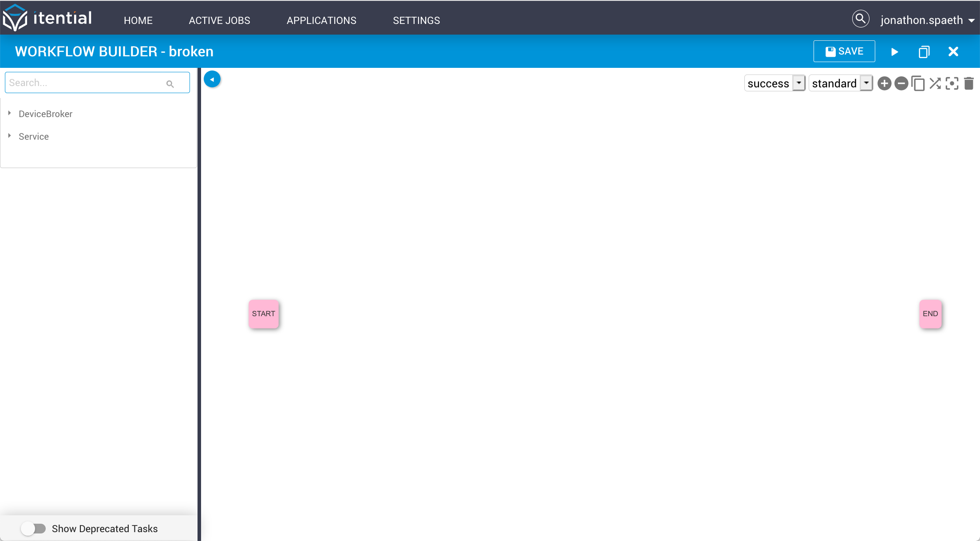Open the global search icon
This screenshot has width=980, height=541.
click(860, 19)
